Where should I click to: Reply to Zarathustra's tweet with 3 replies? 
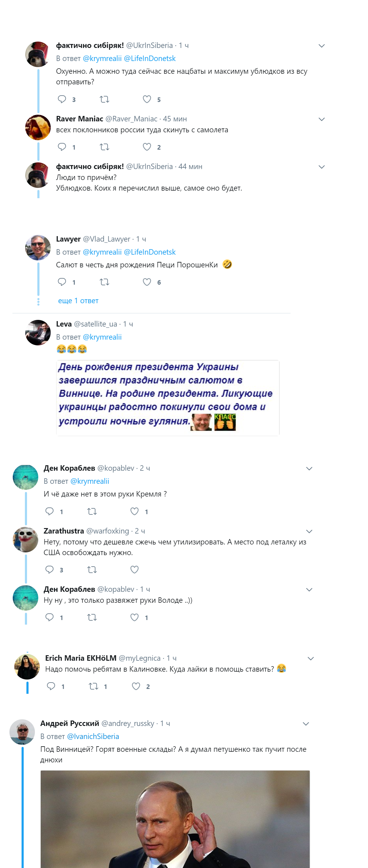49,569
